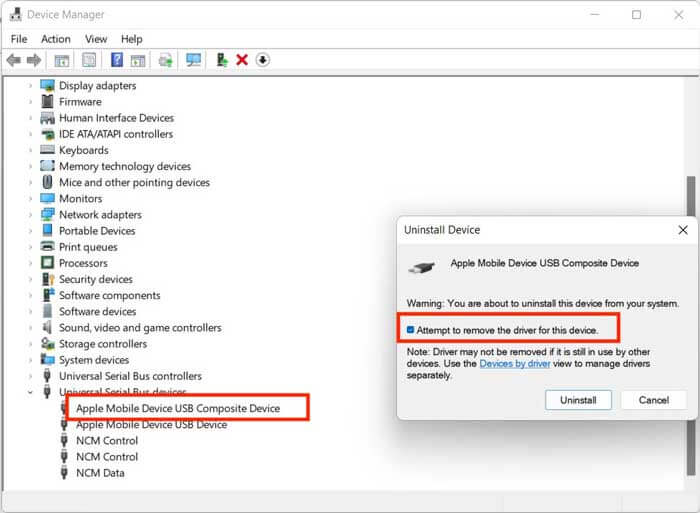Click the device tree vertical scrollbar

coord(691,326)
